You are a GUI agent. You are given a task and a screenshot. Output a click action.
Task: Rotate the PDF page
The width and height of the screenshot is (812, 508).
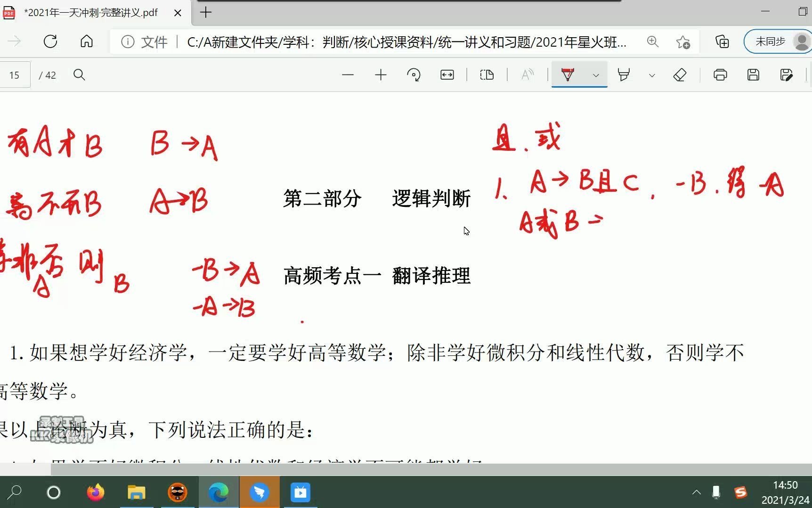point(413,75)
